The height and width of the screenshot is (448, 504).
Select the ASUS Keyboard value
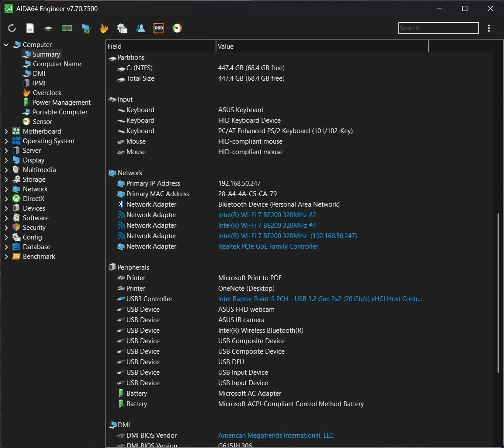(241, 110)
